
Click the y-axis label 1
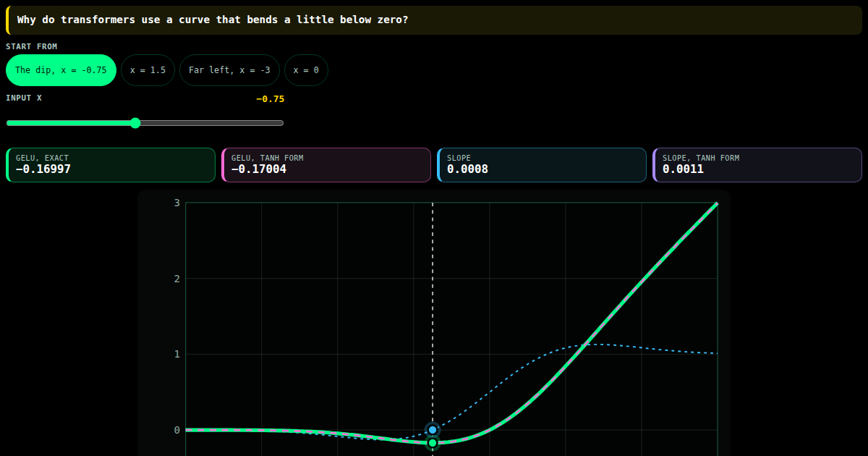(x=176, y=354)
